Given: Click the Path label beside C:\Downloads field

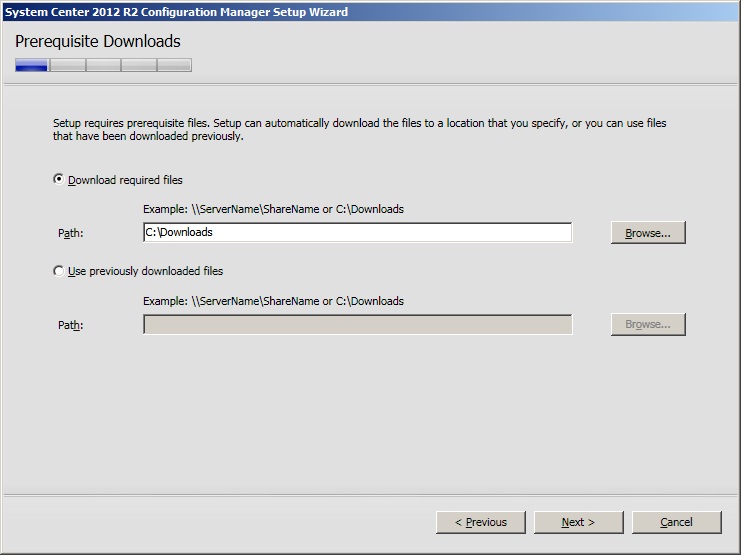Looking at the screenshot, I should pyautogui.click(x=70, y=233).
